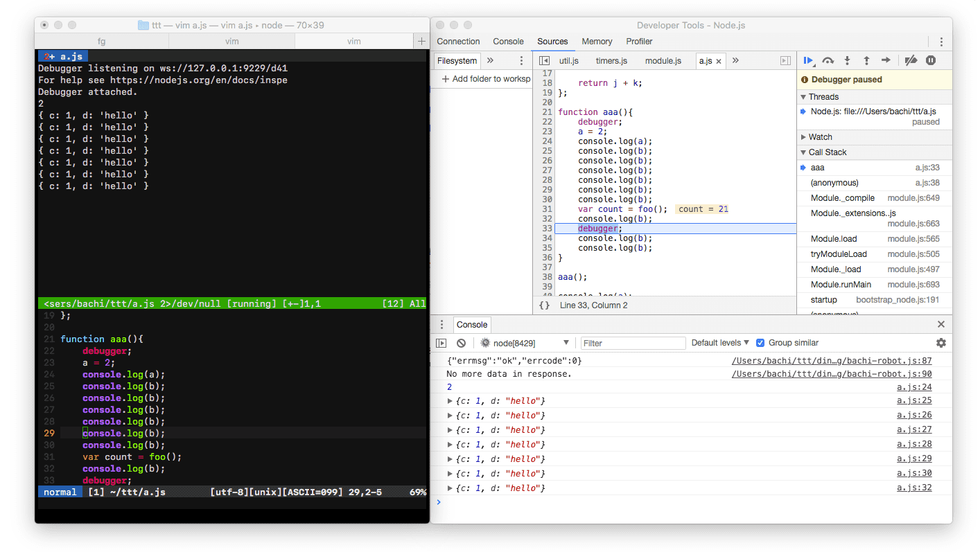Image resolution: width=980 pixels, height=552 pixels.
Task: Open the bachi-robot.js:87 source link
Action: (x=832, y=361)
